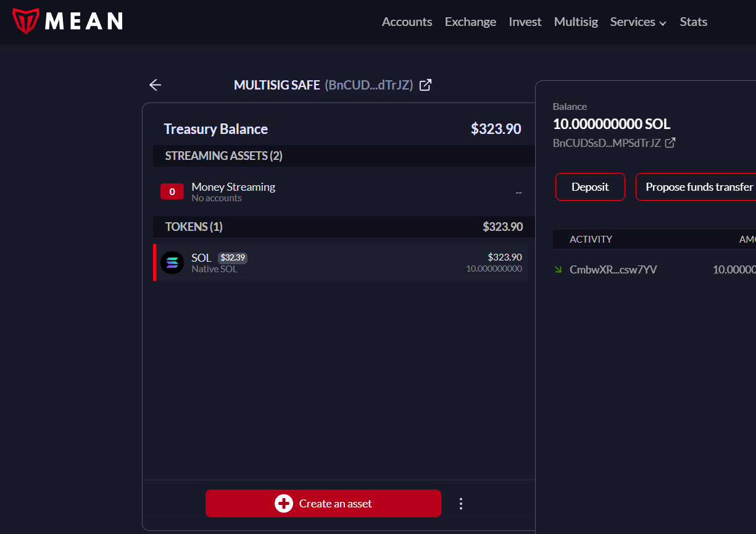Open the three-dot more options menu
Screen dimensions: 756x534
460,504
